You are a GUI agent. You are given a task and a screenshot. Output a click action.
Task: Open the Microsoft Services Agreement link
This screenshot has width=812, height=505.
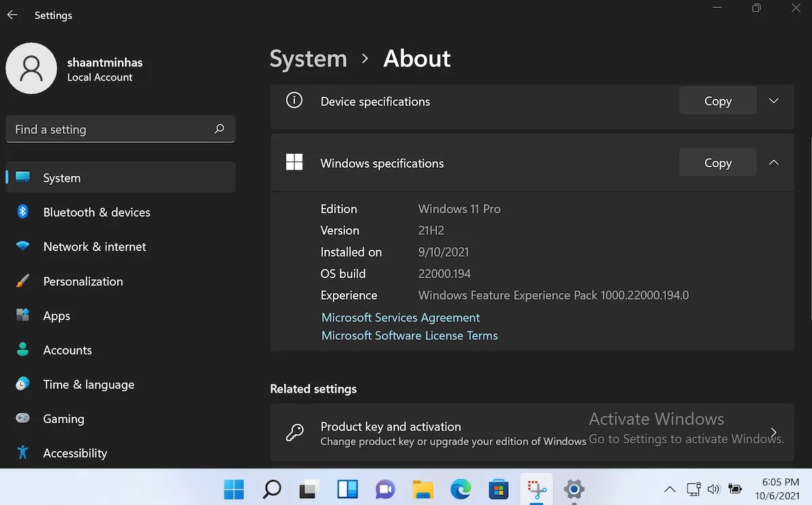click(x=401, y=317)
